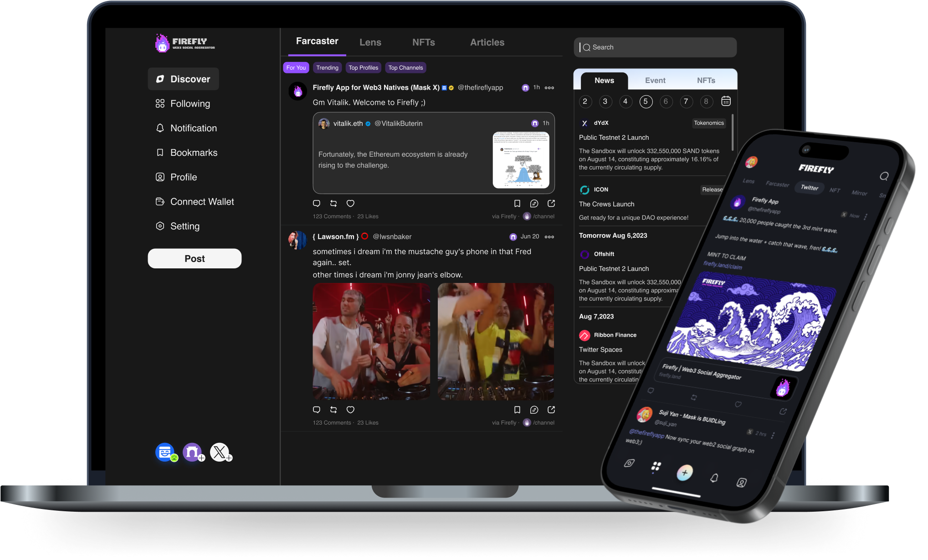Screen dimensions: 928x560
Task: Select the Top Channels filter
Action: pos(405,67)
